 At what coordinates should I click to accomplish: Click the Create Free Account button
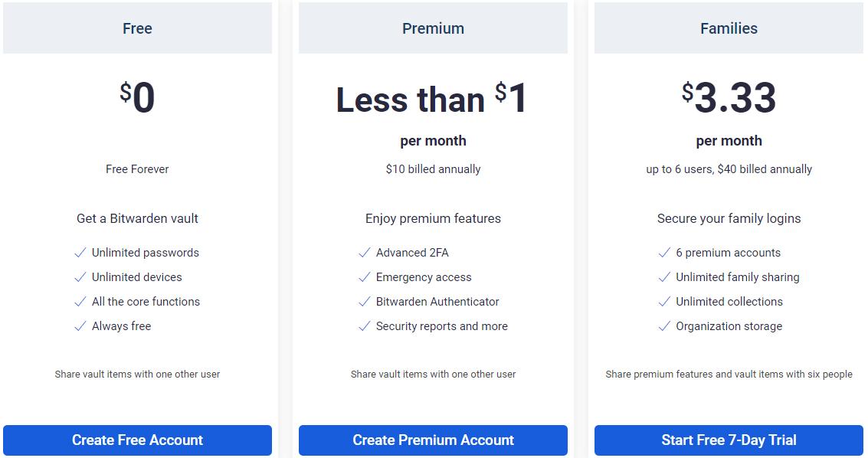(x=137, y=440)
